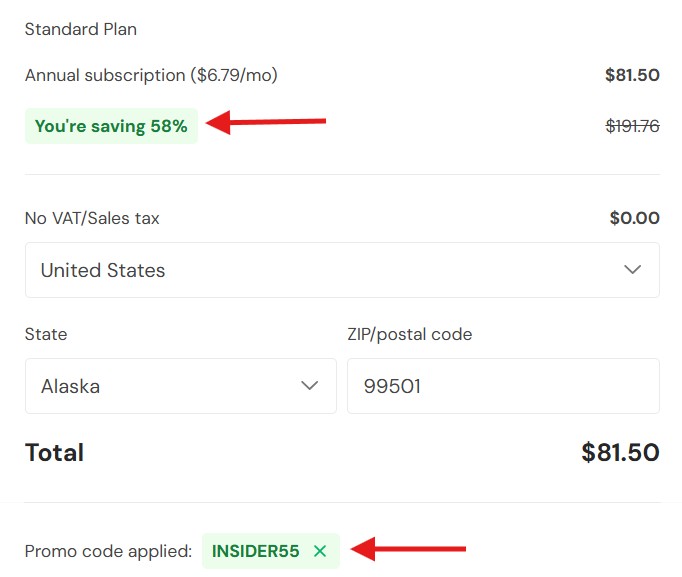Image resolution: width=682 pixels, height=577 pixels.
Task: Expand the State dropdown showing Alaska
Action: click(x=180, y=386)
